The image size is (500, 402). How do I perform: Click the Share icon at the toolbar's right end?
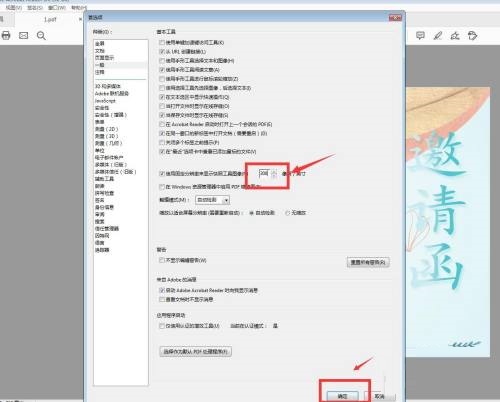coord(472,35)
